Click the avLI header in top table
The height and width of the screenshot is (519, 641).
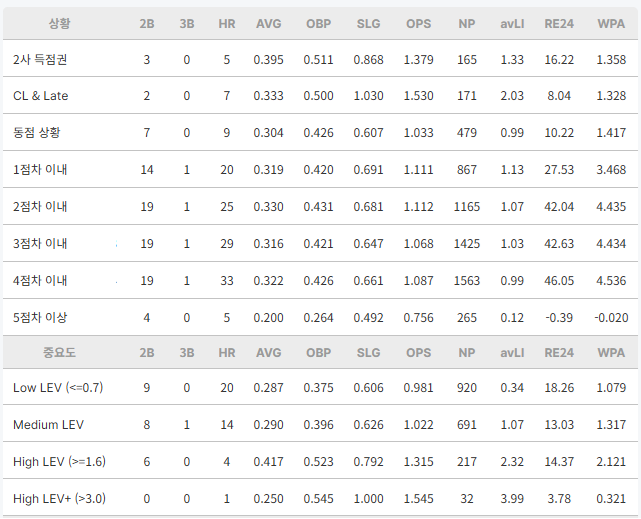512,24
